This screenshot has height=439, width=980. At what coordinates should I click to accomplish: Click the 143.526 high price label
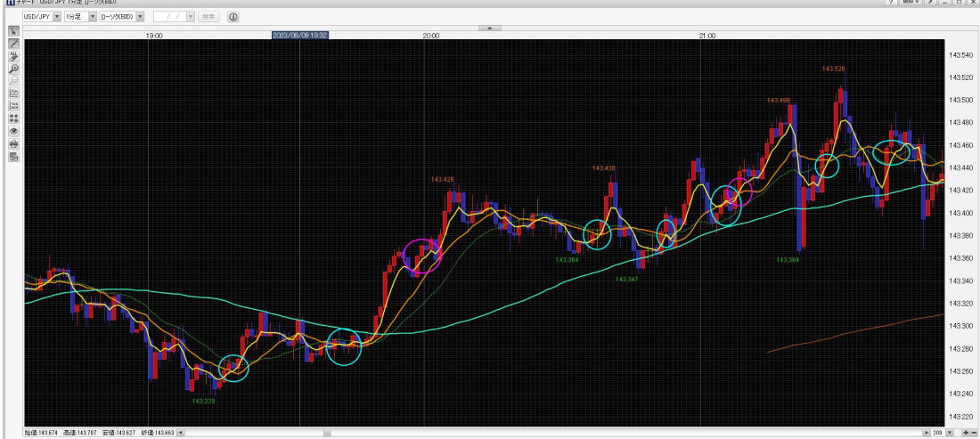point(833,69)
